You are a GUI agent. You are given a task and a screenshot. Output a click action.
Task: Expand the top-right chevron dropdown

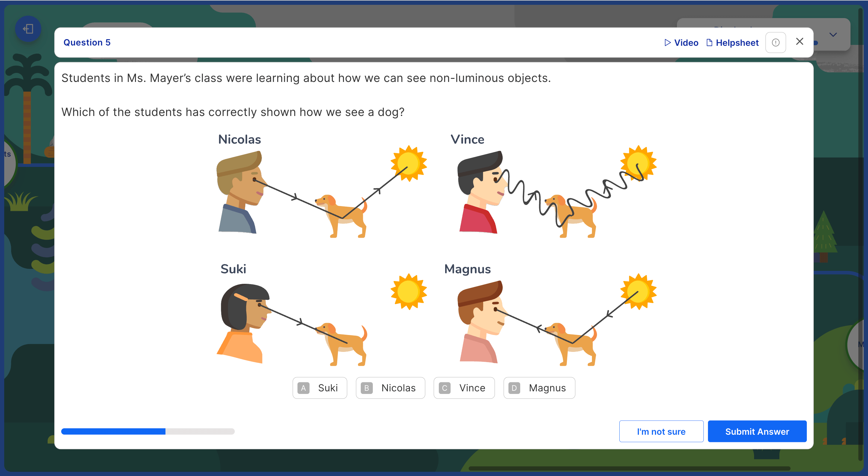[833, 35]
